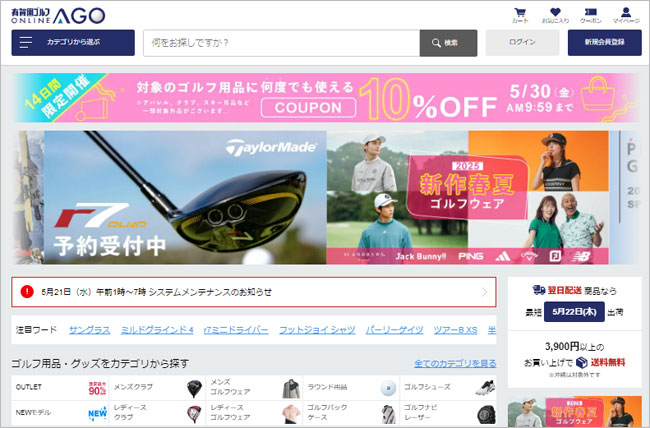Open the 新作春夏ゴルフウェア main banner
Viewport: 650px width, 428px height.
pos(468,197)
